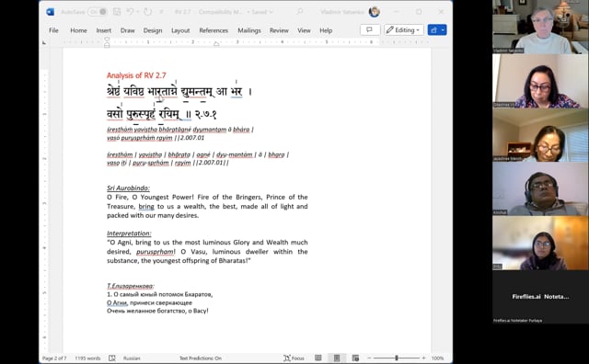
Task: Click the second participant video tile
Action: pos(540,81)
